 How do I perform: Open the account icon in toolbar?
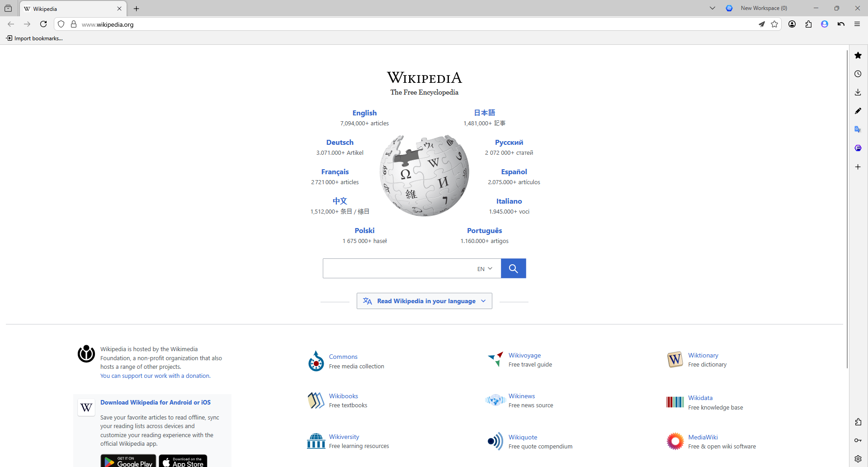coord(792,24)
